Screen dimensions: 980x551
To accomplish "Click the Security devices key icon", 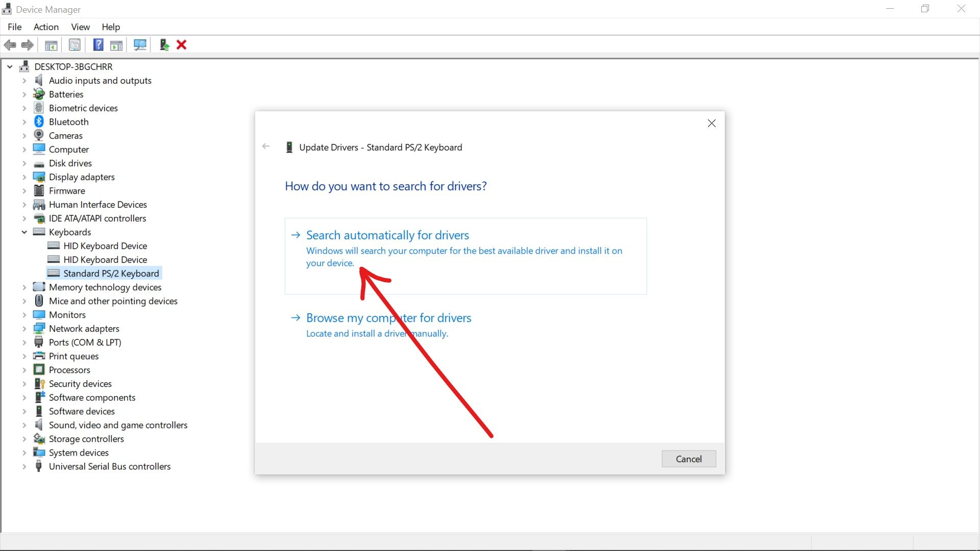I will pyautogui.click(x=39, y=383).
